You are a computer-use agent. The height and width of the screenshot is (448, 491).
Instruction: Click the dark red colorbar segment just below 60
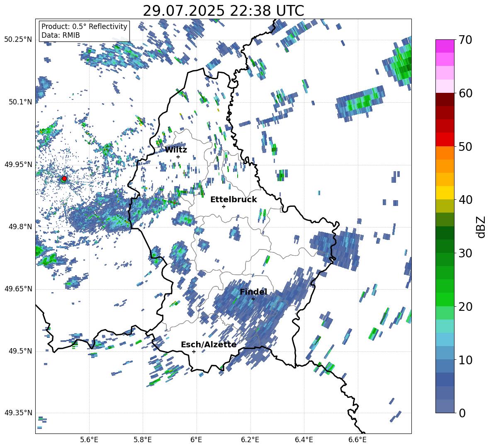click(x=445, y=99)
